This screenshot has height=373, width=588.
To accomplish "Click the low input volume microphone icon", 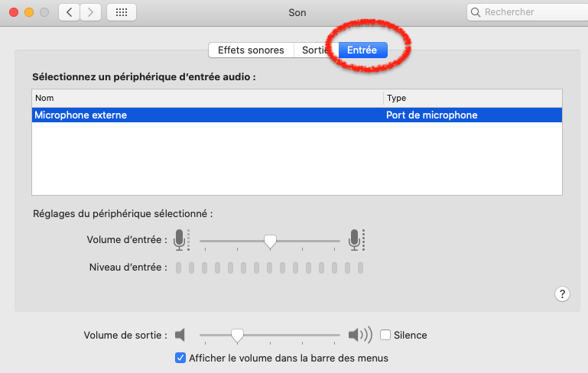I will [x=180, y=239].
